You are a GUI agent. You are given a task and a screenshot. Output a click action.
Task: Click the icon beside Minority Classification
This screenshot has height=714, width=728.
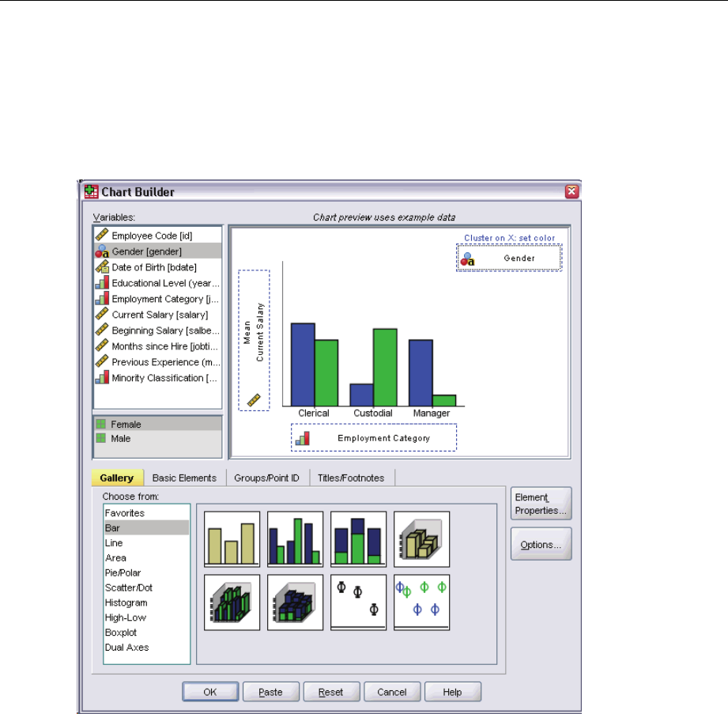(x=102, y=377)
